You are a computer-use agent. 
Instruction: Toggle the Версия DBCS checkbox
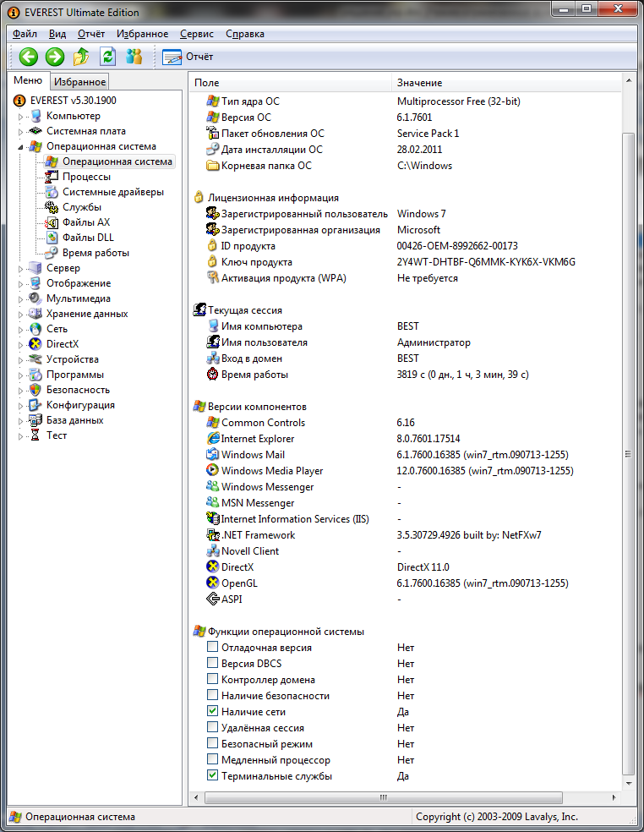(213, 663)
